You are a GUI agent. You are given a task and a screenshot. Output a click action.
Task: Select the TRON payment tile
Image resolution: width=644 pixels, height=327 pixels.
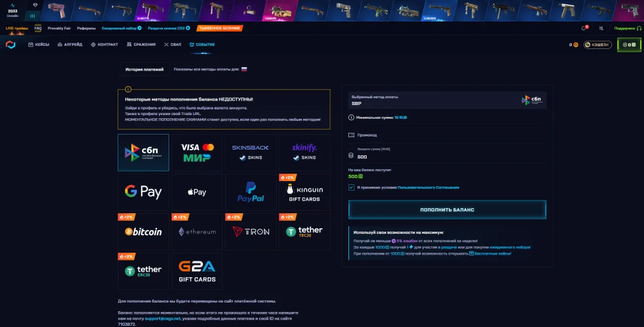pos(250,231)
